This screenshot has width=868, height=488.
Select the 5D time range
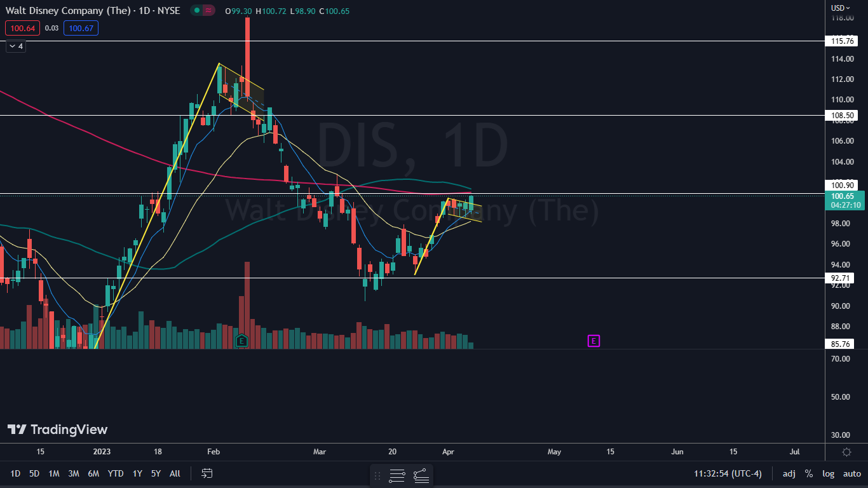(34, 473)
